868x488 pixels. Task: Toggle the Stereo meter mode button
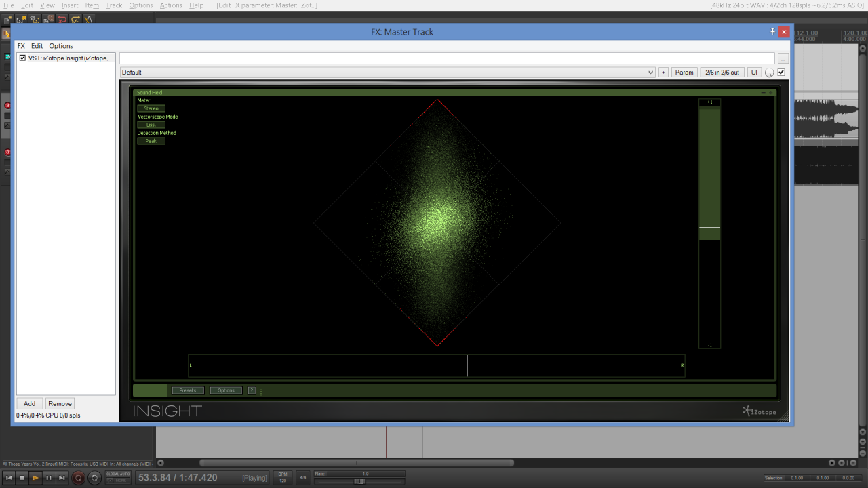tap(151, 108)
